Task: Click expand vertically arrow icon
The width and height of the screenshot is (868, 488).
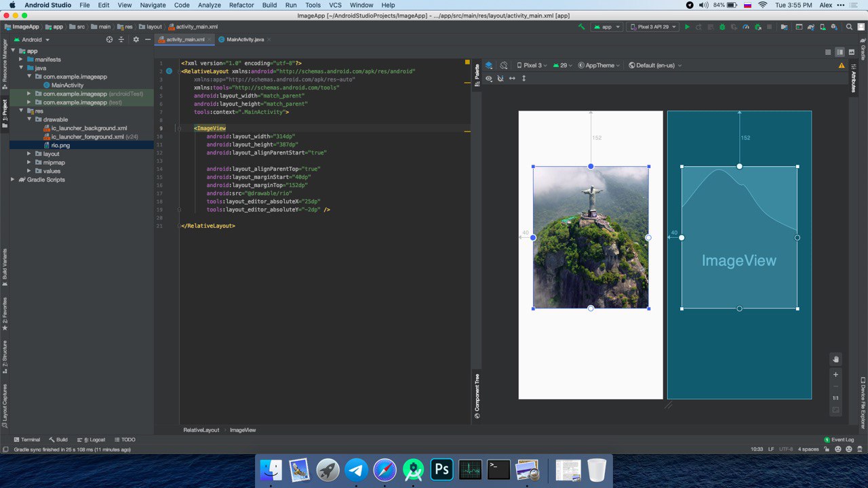Action: pyautogui.click(x=524, y=79)
